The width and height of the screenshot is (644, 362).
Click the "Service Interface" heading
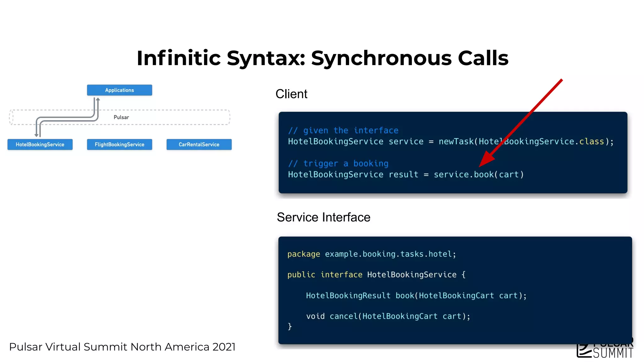[324, 217]
